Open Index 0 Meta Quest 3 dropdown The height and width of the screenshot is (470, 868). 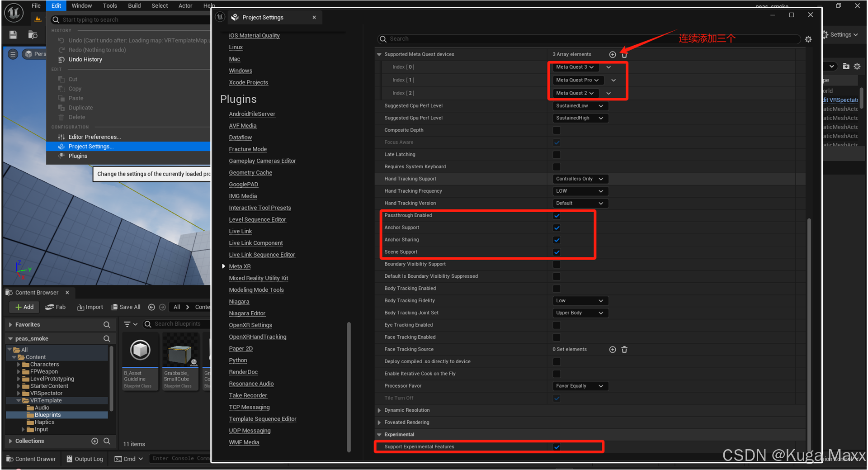tap(575, 67)
